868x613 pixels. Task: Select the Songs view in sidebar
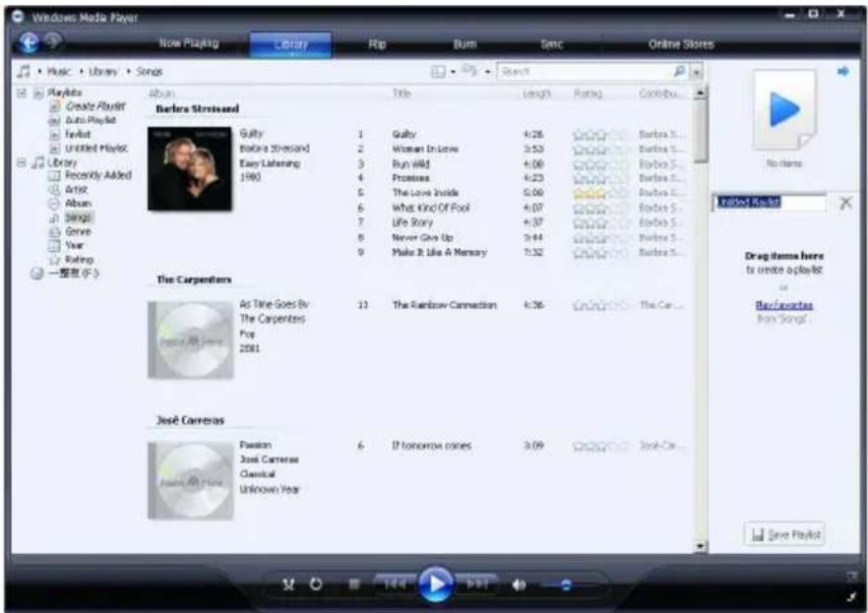[78, 217]
